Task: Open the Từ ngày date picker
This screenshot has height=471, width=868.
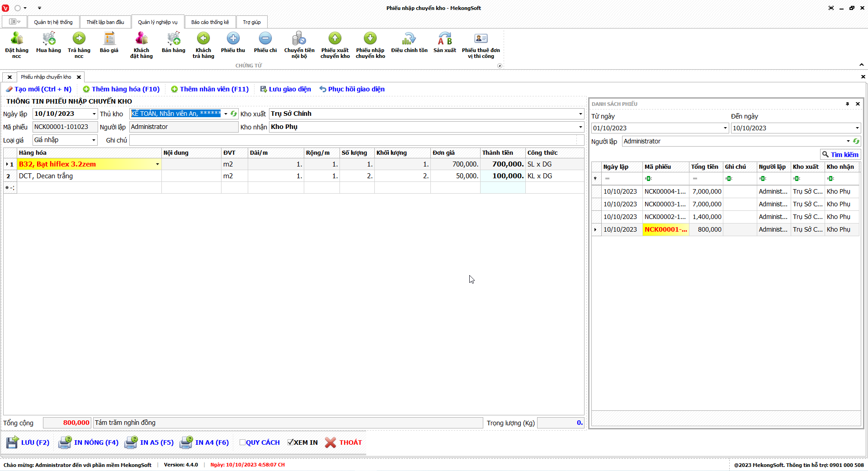Action: (725, 128)
